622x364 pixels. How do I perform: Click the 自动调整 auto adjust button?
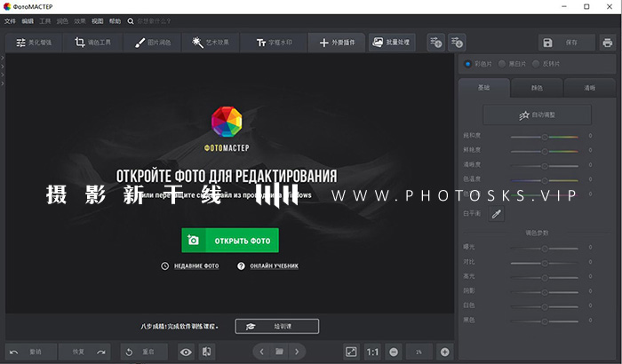(537, 115)
